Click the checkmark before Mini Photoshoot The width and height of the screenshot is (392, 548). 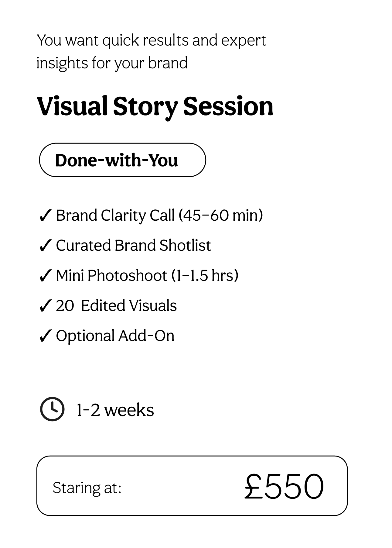coord(45,276)
